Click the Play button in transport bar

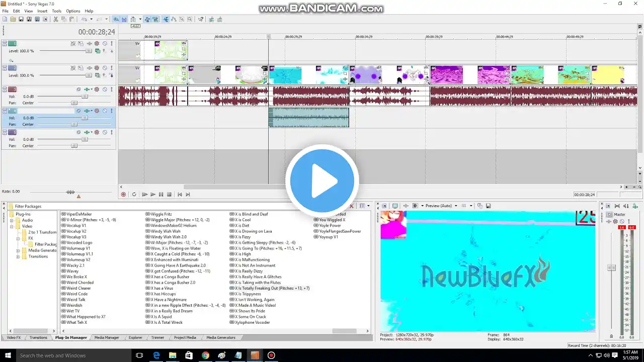[x=153, y=195]
